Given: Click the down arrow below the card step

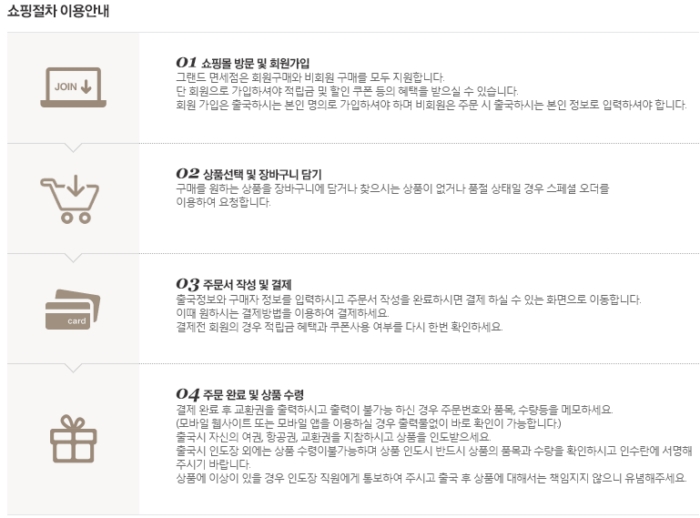Looking at the screenshot, I should click(x=71, y=369).
